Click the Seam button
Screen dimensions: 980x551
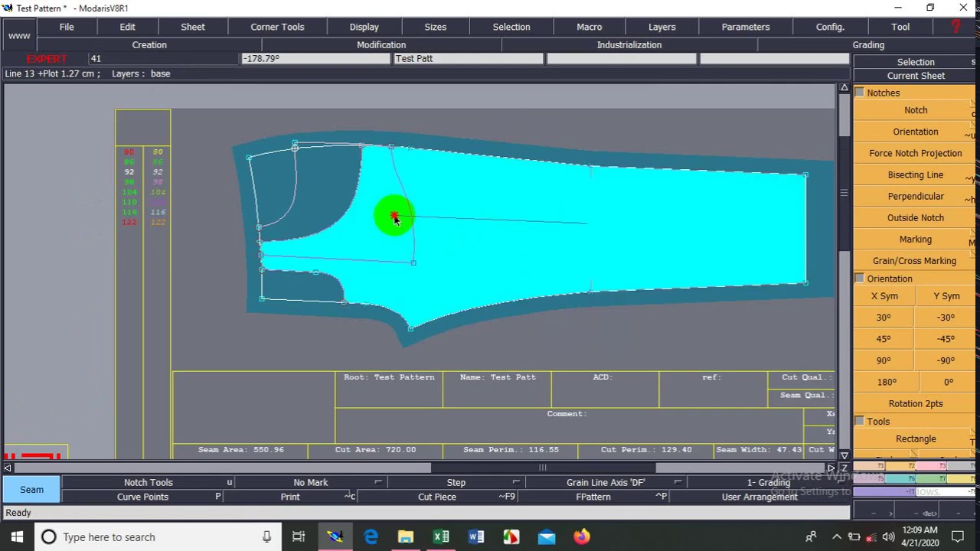(31, 490)
